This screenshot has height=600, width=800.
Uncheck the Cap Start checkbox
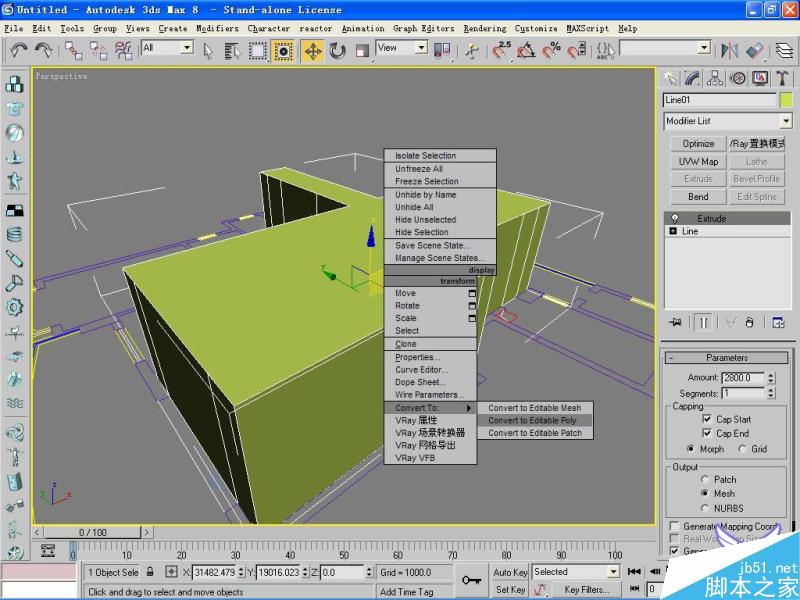coord(707,419)
